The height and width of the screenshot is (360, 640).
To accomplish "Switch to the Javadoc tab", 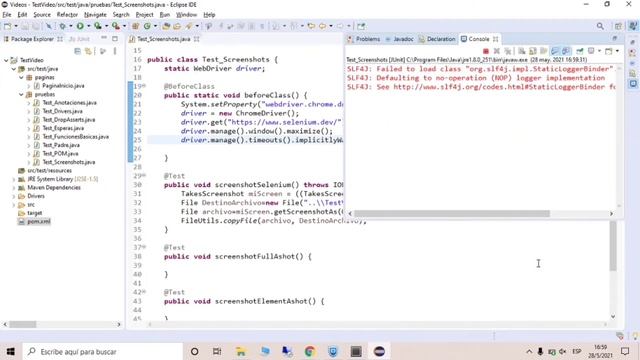I will (x=400, y=39).
